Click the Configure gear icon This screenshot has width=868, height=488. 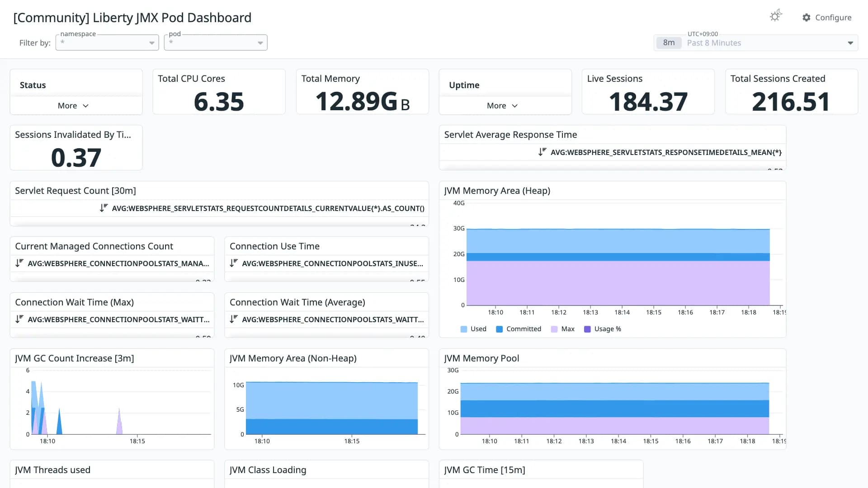807,17
